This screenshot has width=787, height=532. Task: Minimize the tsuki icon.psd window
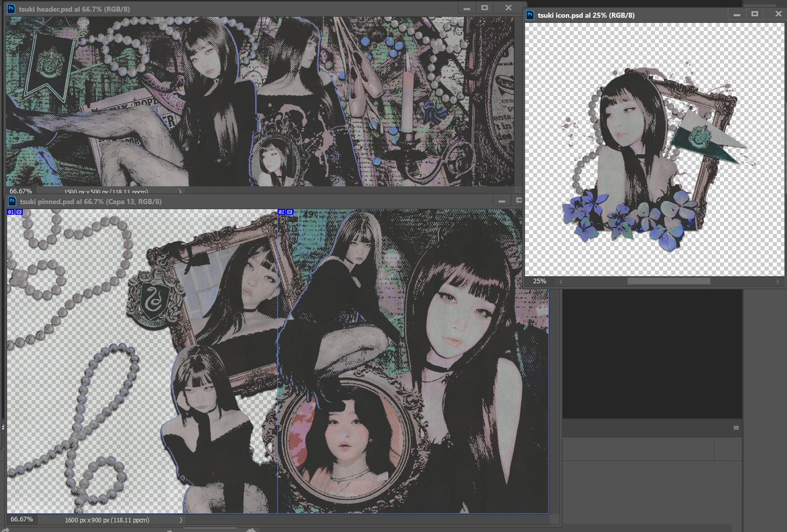pos(737,15)
